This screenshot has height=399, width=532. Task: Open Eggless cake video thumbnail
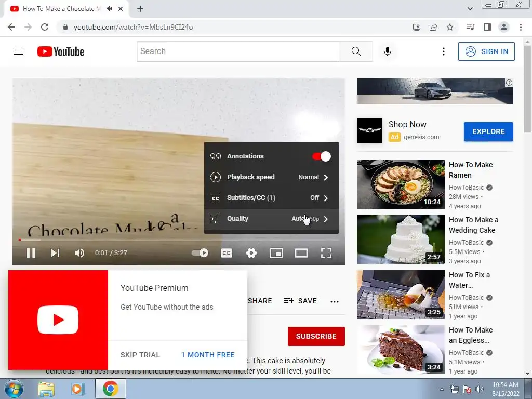click(x=401, y=350)
